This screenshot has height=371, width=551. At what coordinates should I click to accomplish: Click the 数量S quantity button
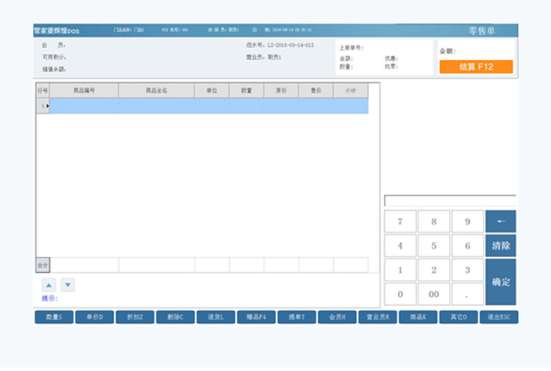tap(54, 317)
